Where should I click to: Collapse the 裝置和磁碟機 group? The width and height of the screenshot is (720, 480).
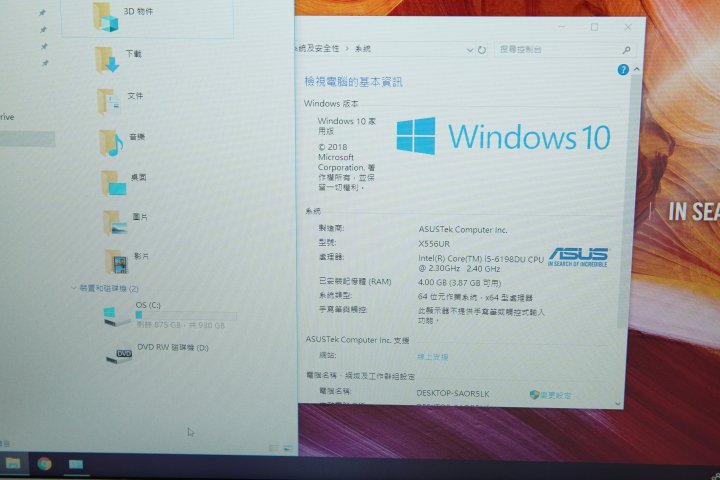pos(73,288)
